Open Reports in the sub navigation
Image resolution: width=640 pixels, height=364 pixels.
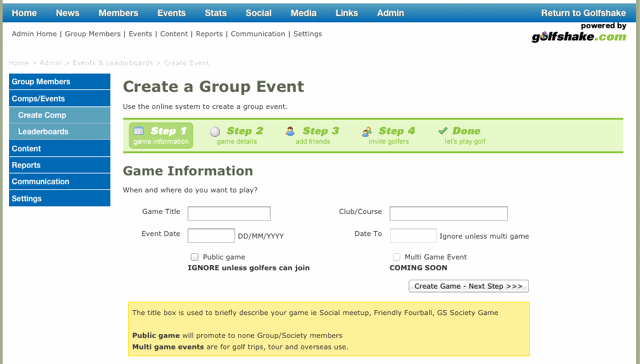click(x=209, y=34)
